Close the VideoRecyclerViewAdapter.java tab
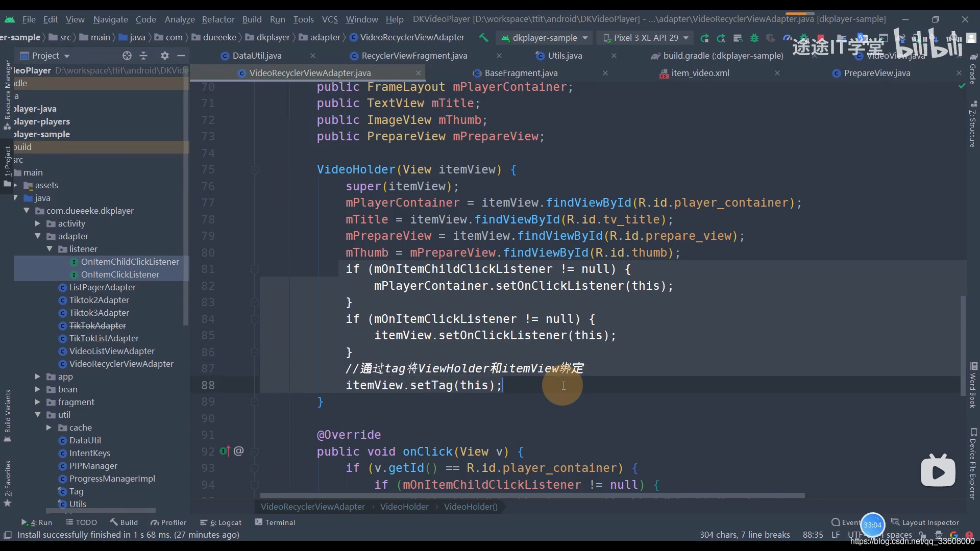The height and width of the screenshot is (551, 980). (419, 73)
